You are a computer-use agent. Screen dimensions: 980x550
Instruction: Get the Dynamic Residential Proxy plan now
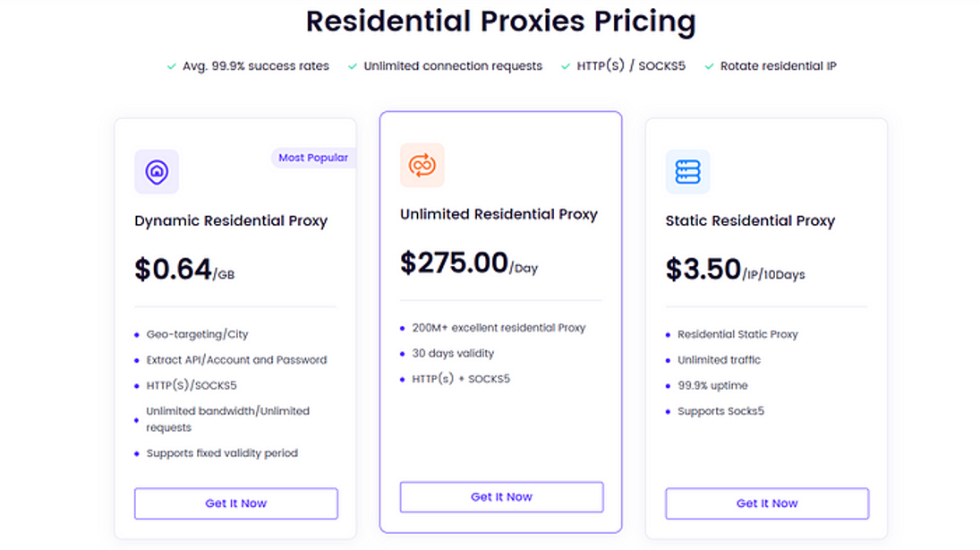[x=236, y=503]
